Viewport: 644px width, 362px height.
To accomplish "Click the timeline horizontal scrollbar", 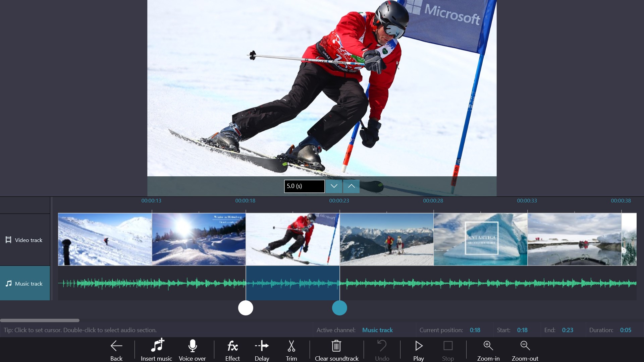I will (40, 320).
